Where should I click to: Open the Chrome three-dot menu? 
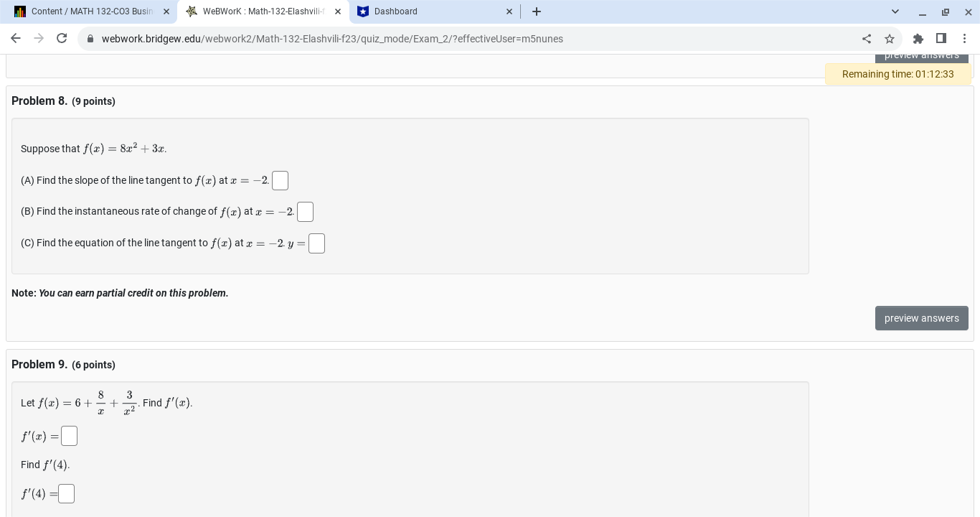click(965, 39)
